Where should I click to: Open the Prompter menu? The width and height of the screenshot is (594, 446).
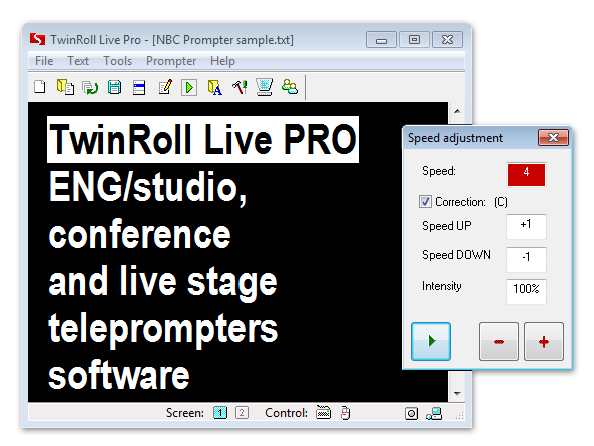click(x=171, y=61)
